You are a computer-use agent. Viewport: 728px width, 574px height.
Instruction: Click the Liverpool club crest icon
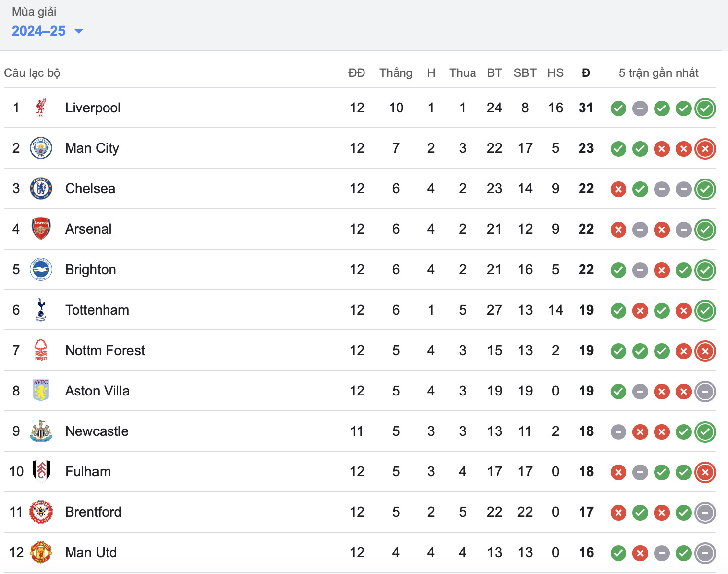[x=41, y=108]
